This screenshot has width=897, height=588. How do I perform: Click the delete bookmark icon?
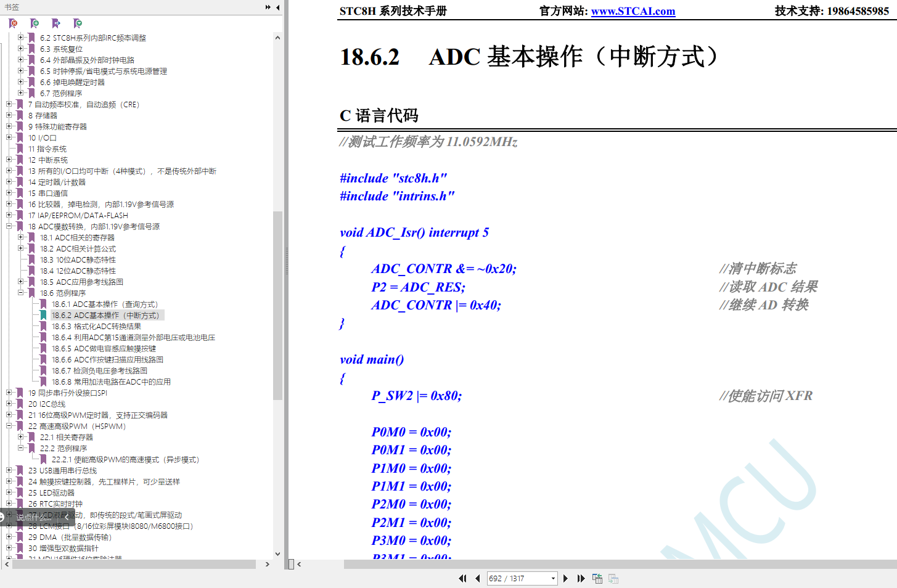13,23
